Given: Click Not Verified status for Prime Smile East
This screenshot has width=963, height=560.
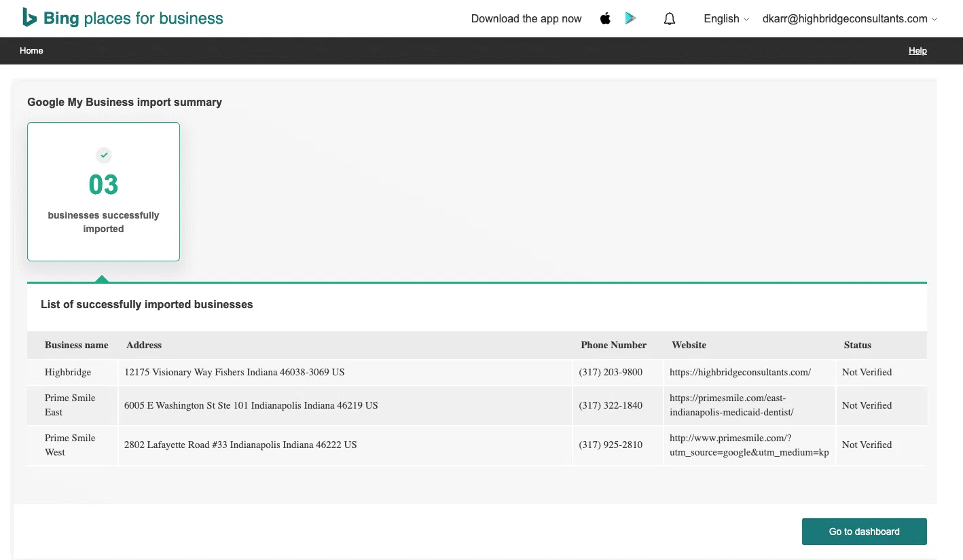Looking at the screenshot, I should tap(867, 405).
